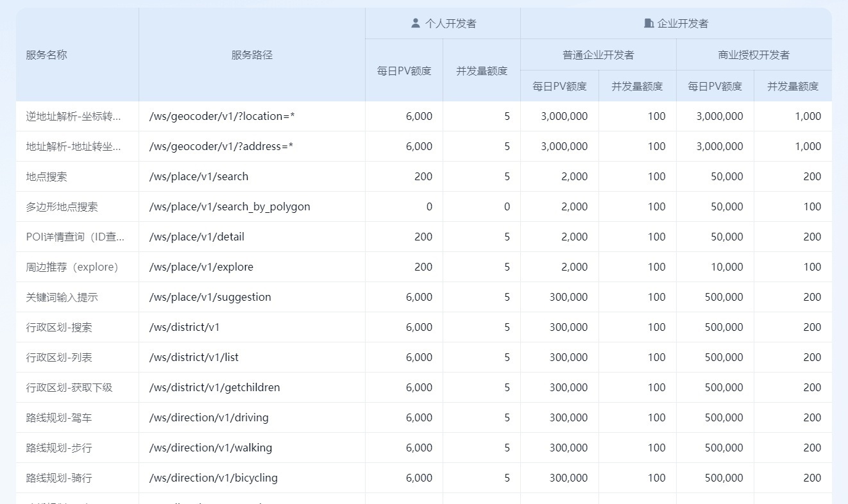Select the 行政区划-列表 row name
This screenshot has width=848, height=504.
[x=59, y=357]
